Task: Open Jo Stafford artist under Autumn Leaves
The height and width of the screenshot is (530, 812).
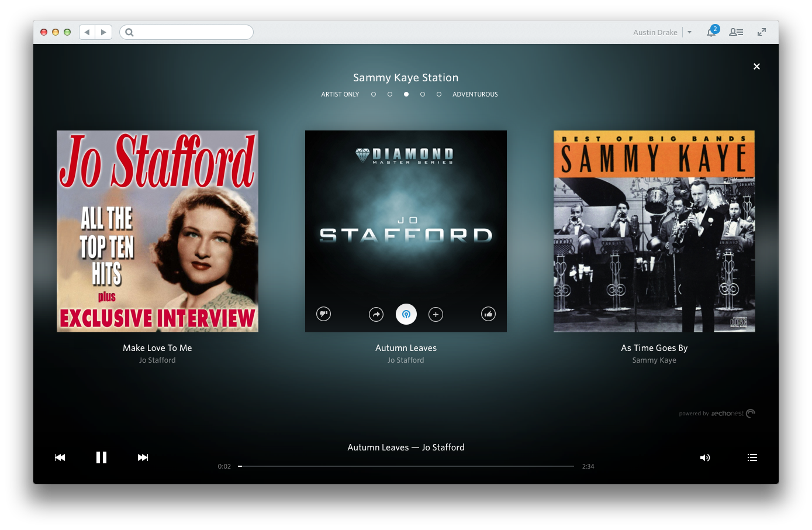Action: pos(406,360)
